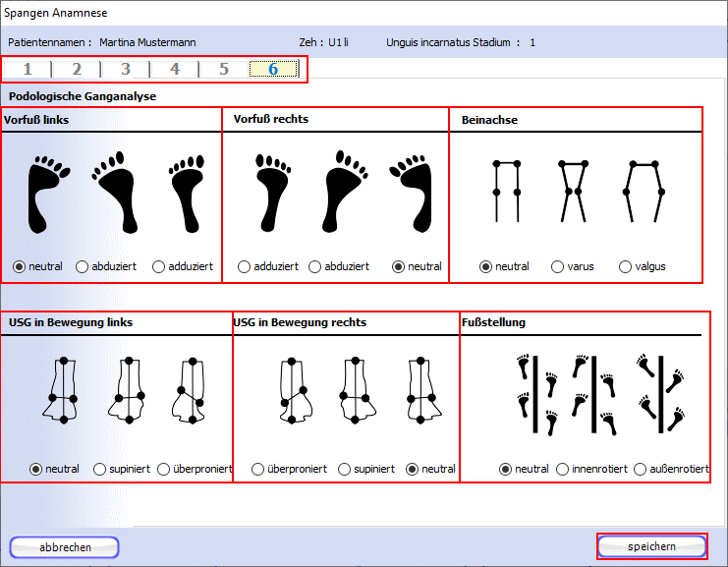Choose 'varus' under Beinachse

(x=558, y=266)
